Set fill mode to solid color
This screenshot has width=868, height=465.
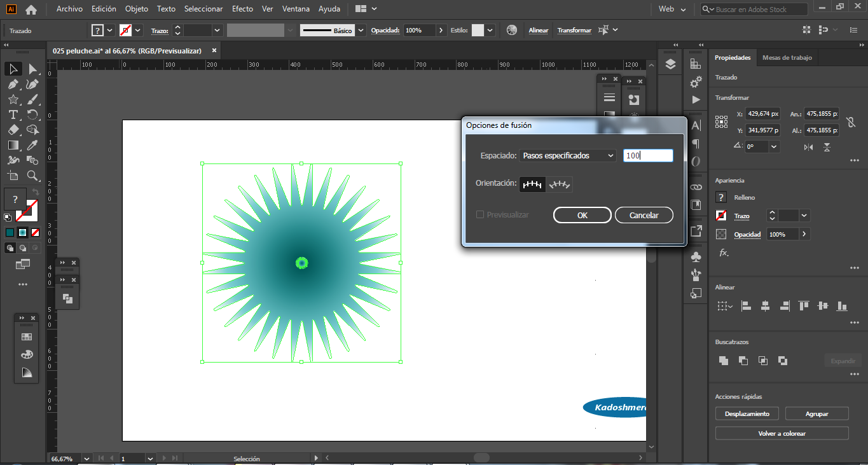10,233
